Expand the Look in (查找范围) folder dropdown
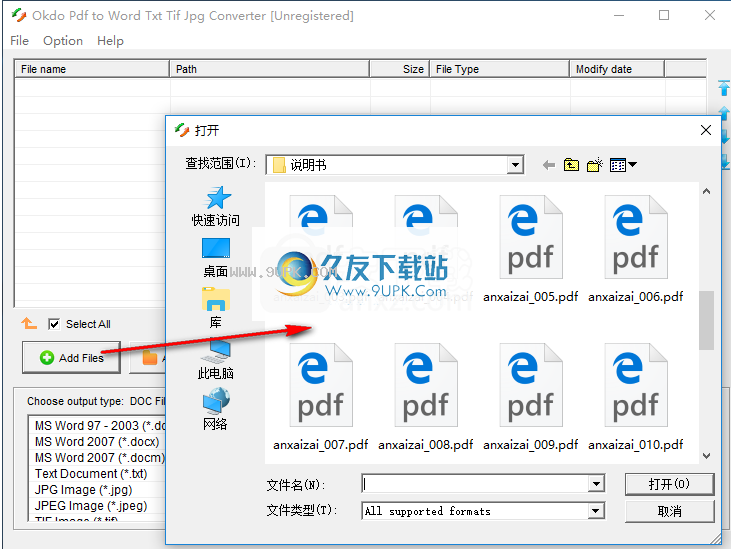This screenshot has width=731, height=549. [515, 165]
